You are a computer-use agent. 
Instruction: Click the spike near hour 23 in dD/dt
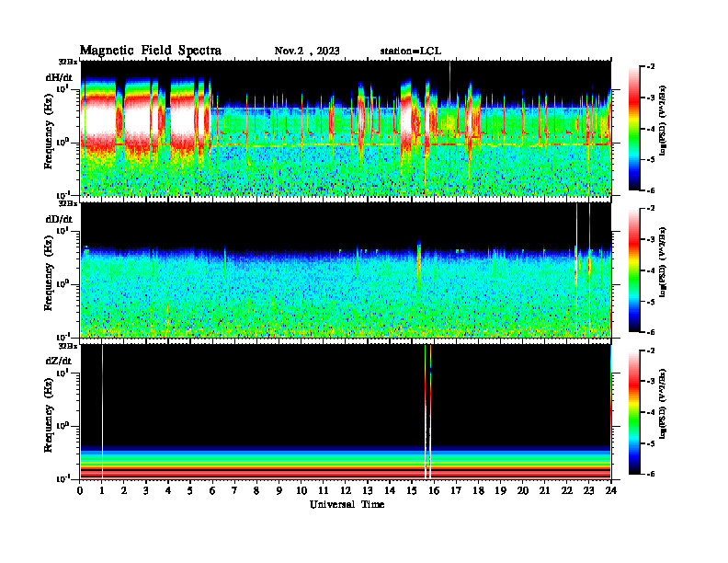tap(589, 270)
